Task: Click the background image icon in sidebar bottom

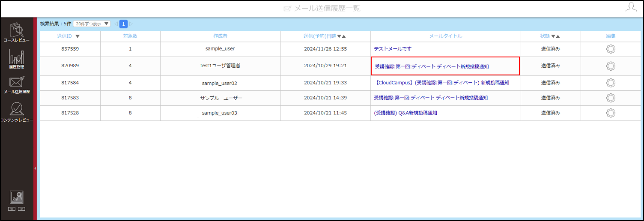Action: (17, 197)
